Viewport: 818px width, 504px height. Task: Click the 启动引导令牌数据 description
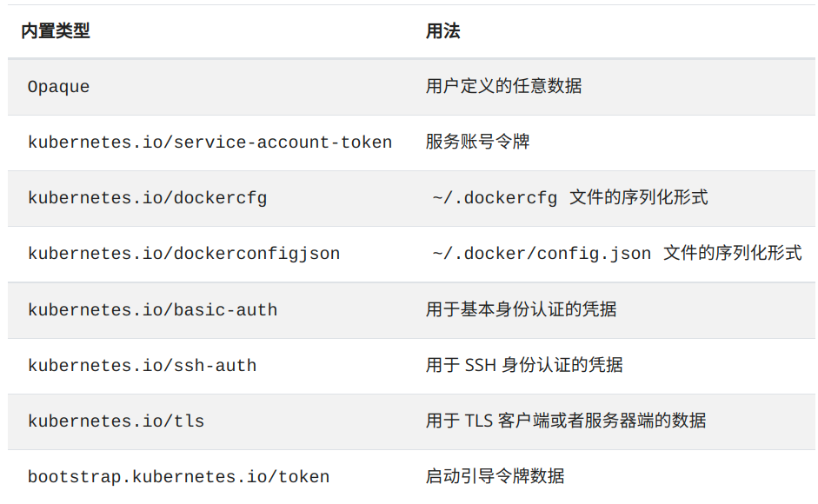(x=495, y=476)
